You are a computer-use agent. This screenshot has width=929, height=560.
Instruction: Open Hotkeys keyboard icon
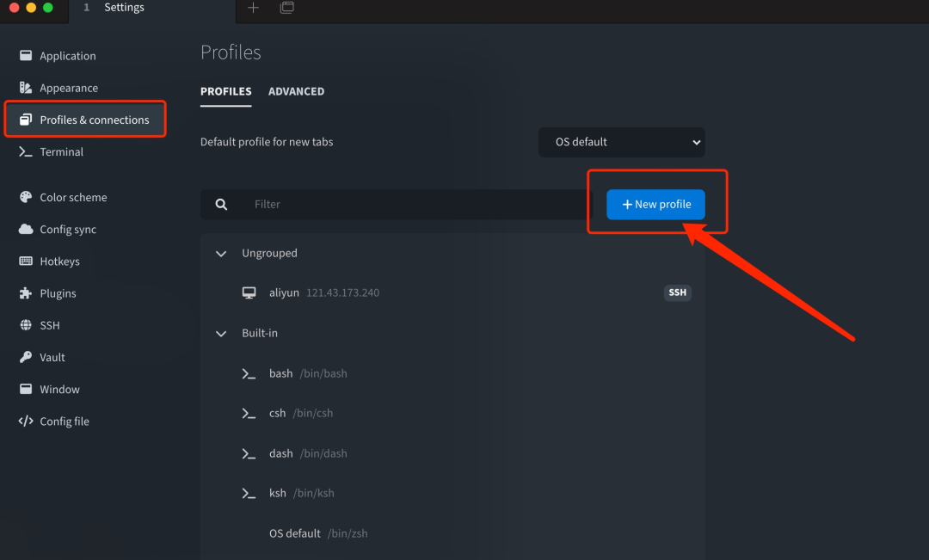[26, 261]
